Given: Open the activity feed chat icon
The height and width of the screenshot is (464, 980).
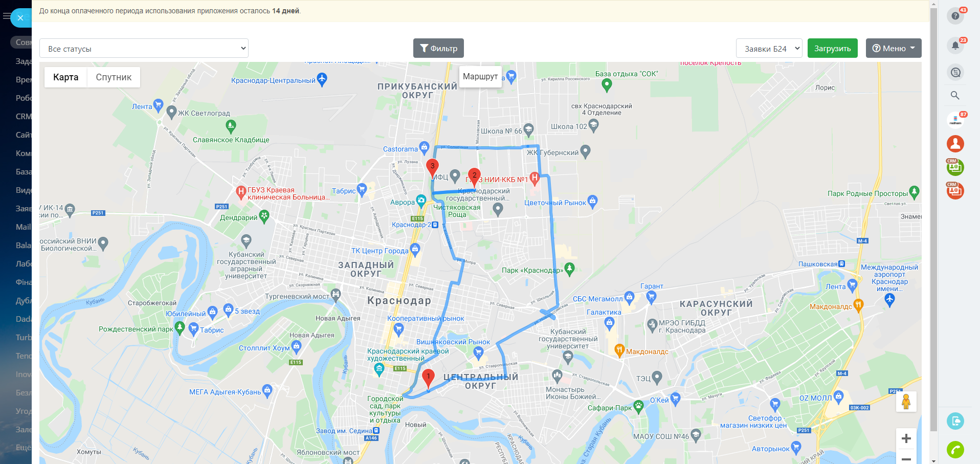Looking at the screenshot, I should pyautogui.click(x=955, y=72).
